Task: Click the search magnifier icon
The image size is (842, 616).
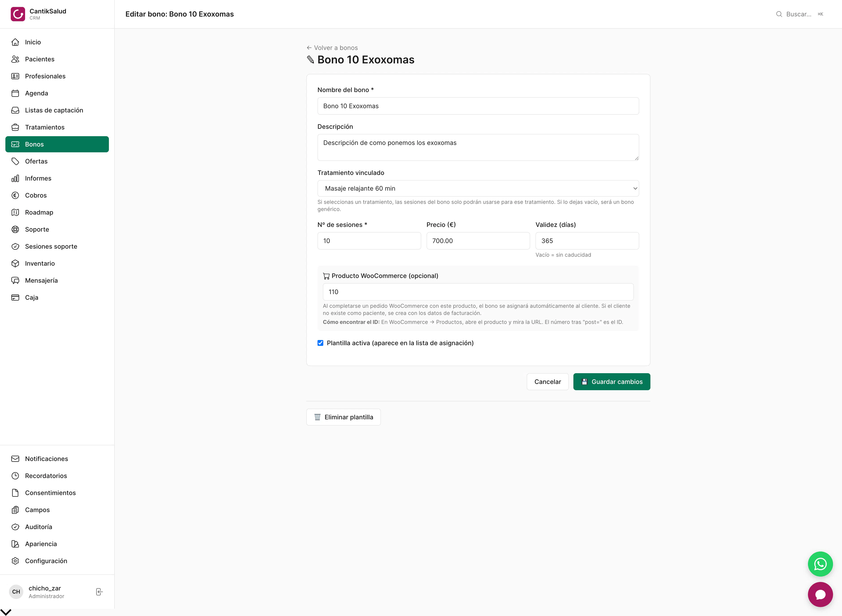Action: tap(779, 14)
